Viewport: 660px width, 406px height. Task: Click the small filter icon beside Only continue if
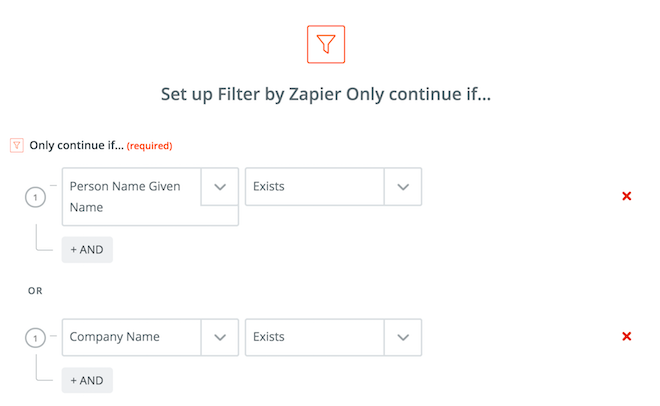(x=16, y=146)
